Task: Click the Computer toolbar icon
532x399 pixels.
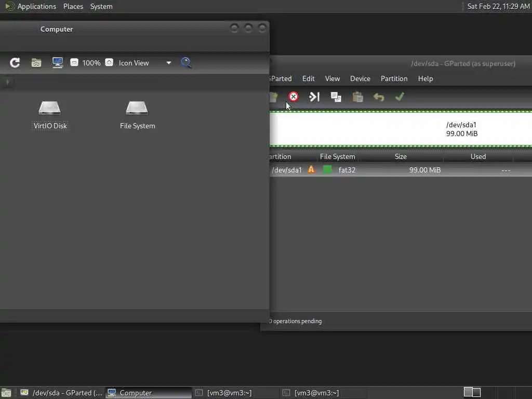Action: [x=57, y=63]
